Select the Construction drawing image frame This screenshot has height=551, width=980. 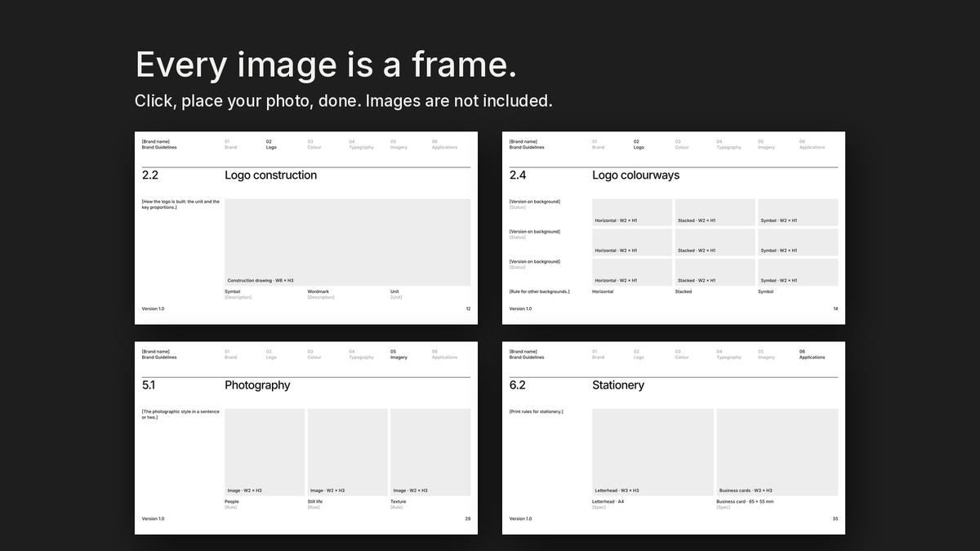tap(347, 242)
